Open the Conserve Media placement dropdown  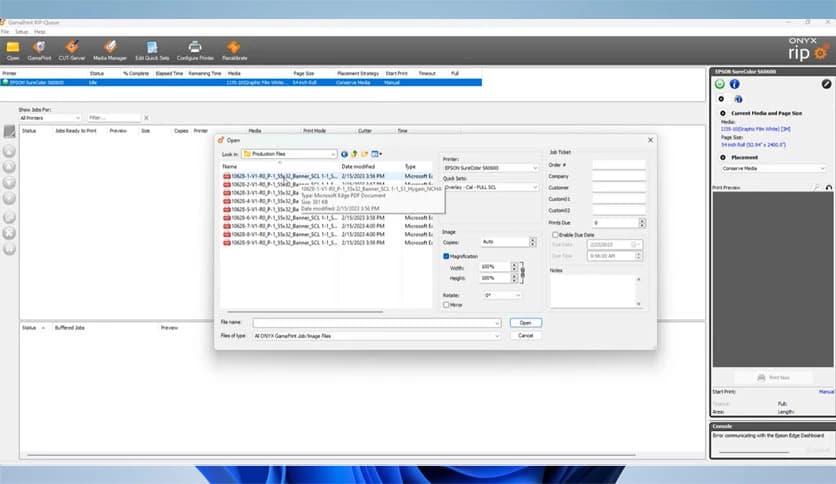click(822, 168)
